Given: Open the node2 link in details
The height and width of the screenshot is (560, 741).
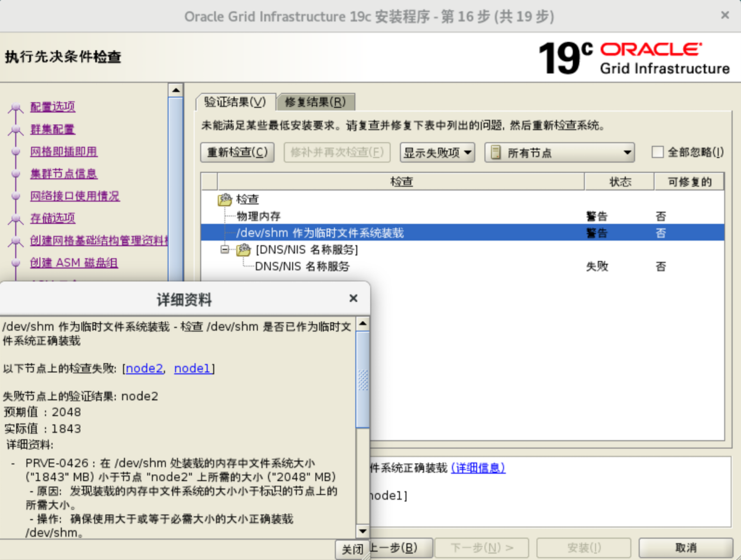Looking at the screenshot, I should click(144, 368).
